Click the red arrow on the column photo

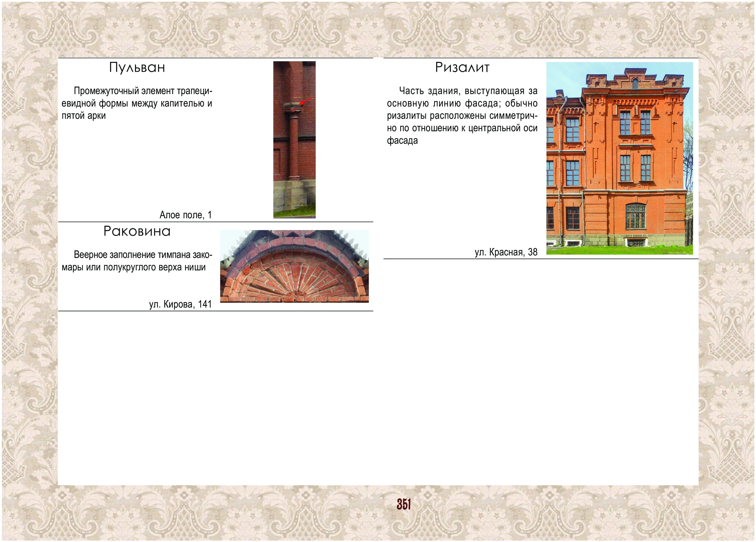click(305, 101)
